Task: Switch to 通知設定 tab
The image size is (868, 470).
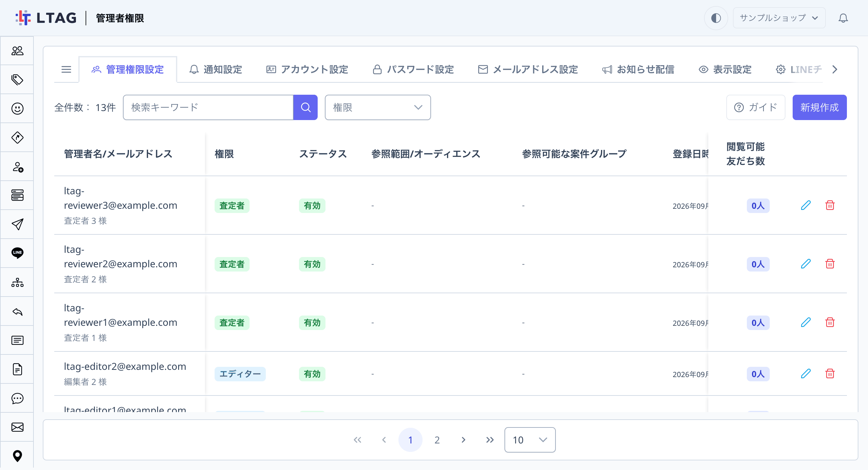Action: click(216, 69)
